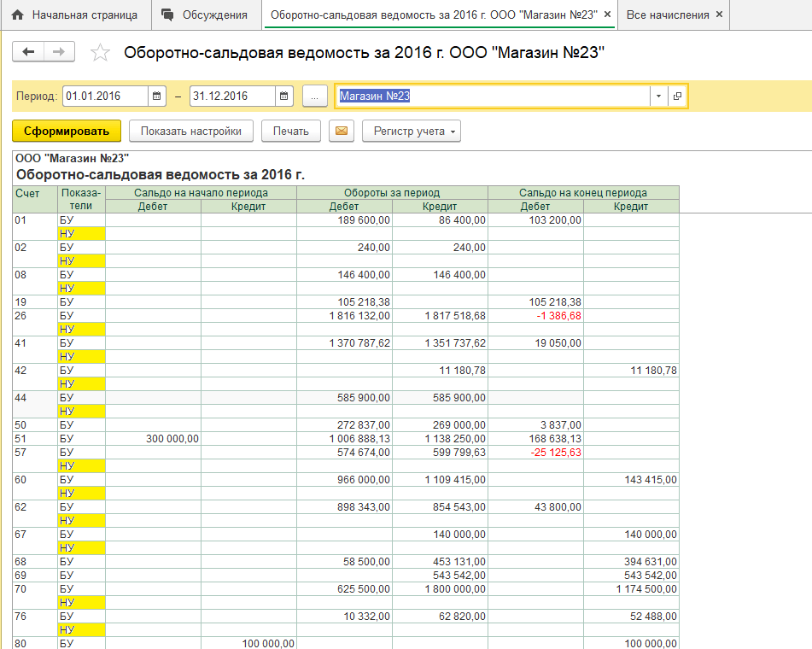Click the Сформировать button
This screenshot has height=649, width=812.
[67, 132]
